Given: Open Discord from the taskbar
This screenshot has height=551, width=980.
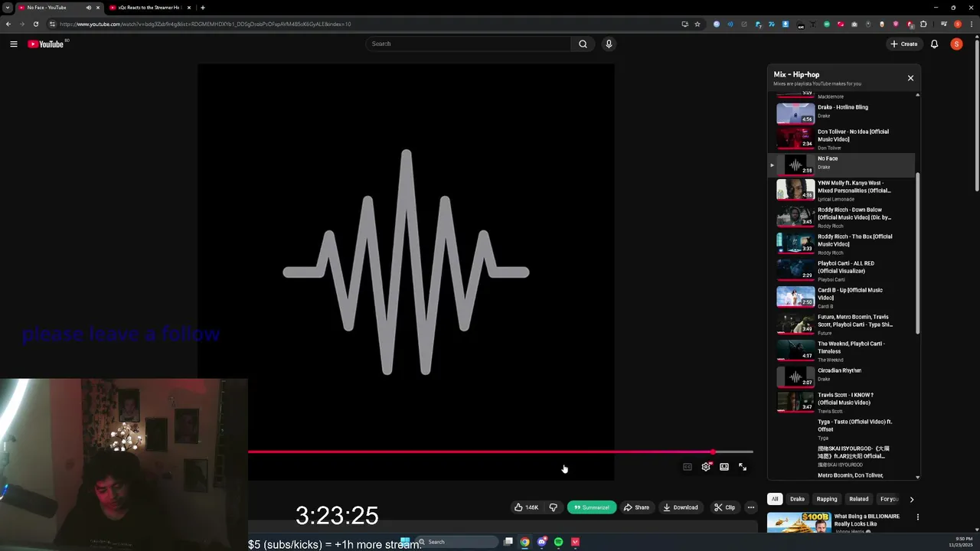Looking at the screenshot, I should (541, 542).
